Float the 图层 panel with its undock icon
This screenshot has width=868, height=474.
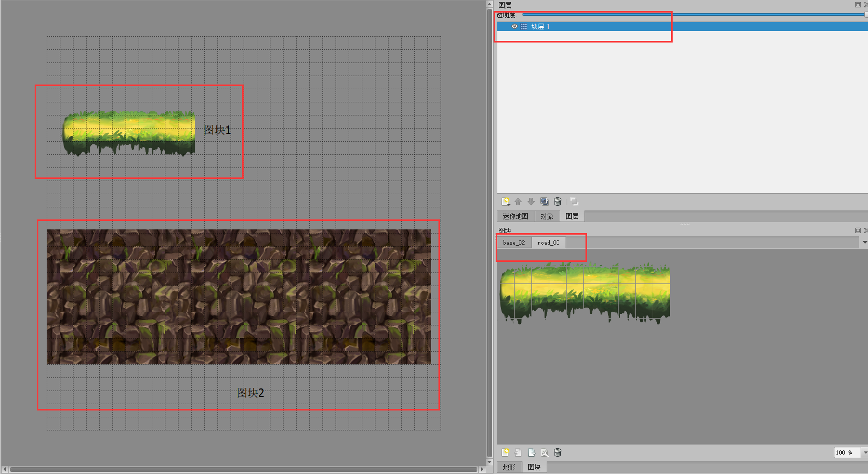858,5
